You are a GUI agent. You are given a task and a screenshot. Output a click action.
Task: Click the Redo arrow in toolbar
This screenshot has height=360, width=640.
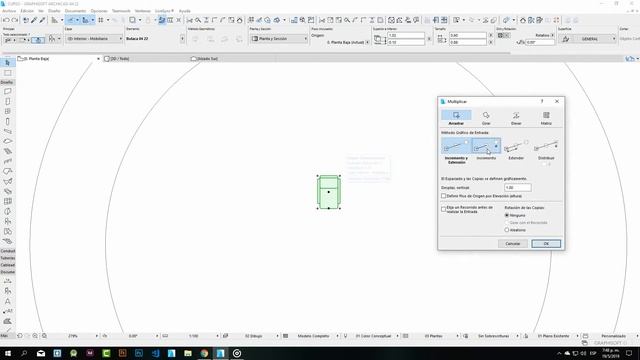15,20
